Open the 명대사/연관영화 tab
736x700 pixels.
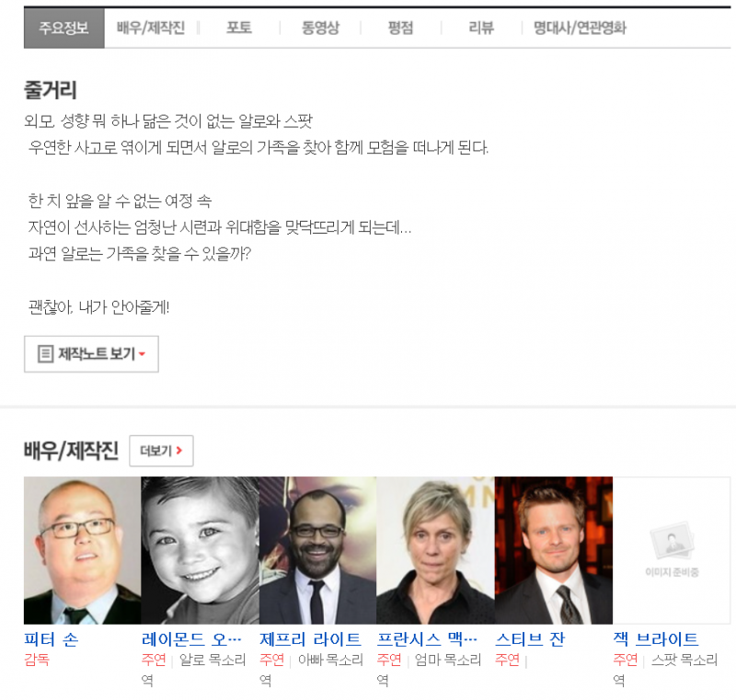coord(580,28)
